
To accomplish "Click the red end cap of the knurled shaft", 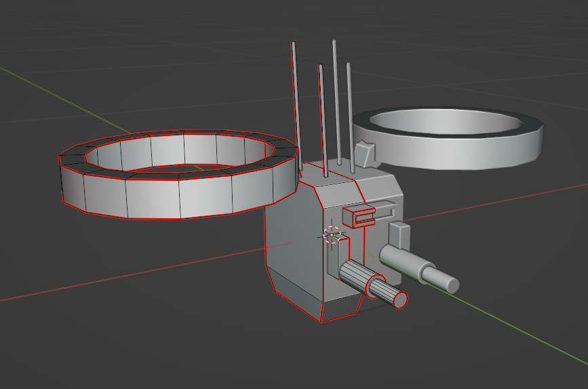I will [x=400, y=300].
